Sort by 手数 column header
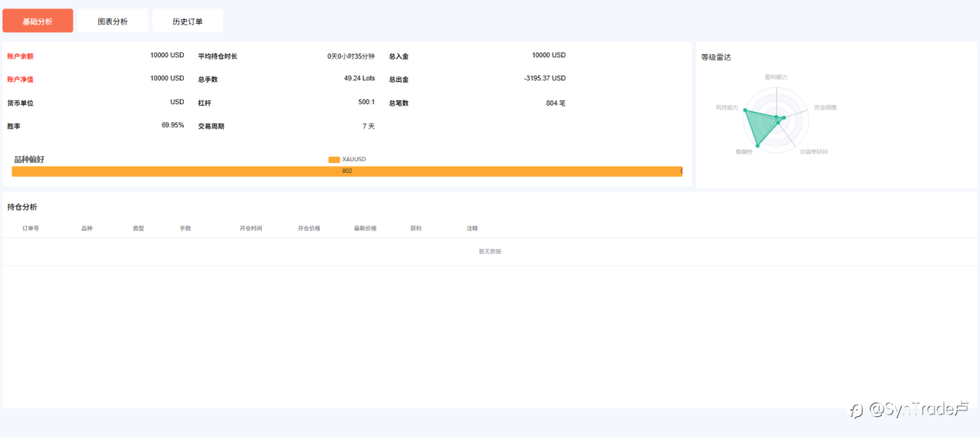This screenshot has height=437, width=980. click(185, 228)
